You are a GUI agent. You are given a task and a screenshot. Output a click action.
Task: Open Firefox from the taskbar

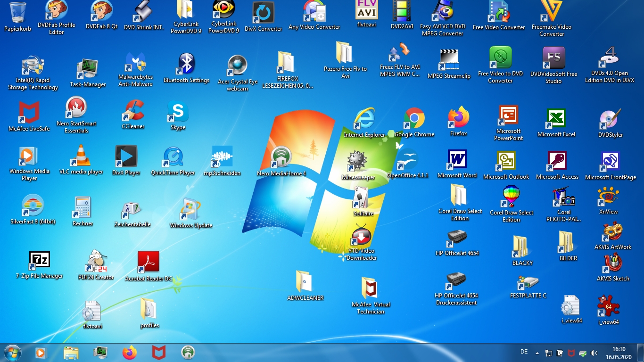coord(129,352)
